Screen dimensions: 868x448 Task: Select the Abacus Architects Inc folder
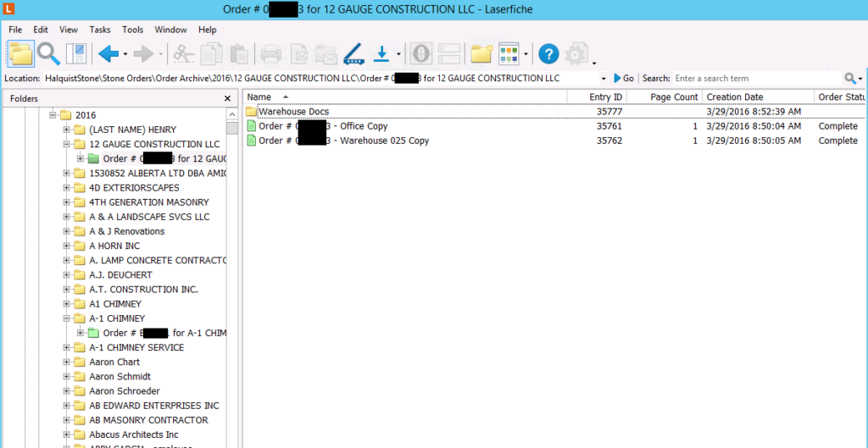[133, 434]
